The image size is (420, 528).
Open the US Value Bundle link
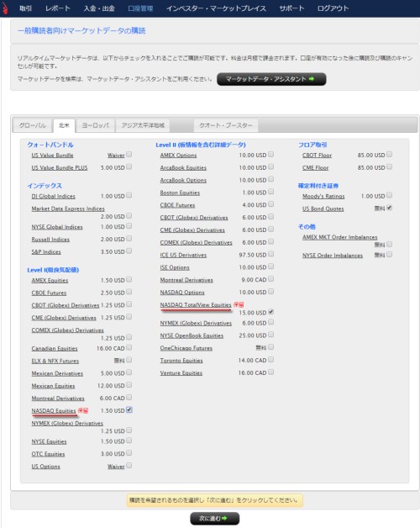(x=52, y=156)
